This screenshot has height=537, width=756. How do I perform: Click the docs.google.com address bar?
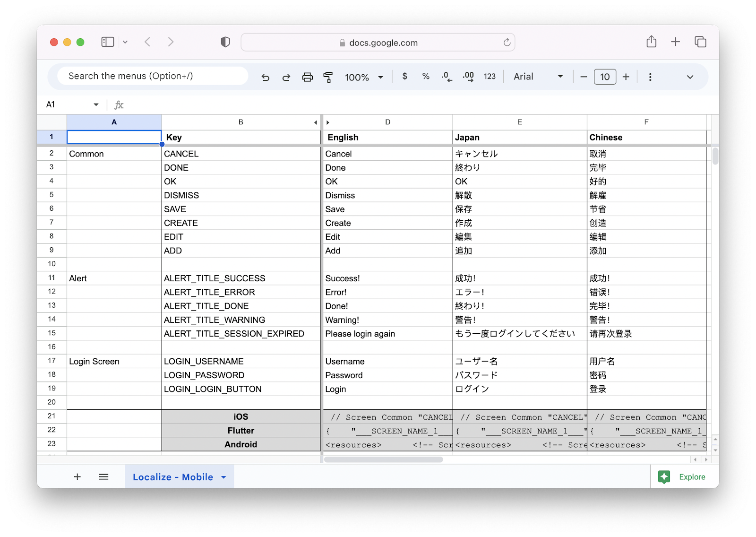coord(378,42)
